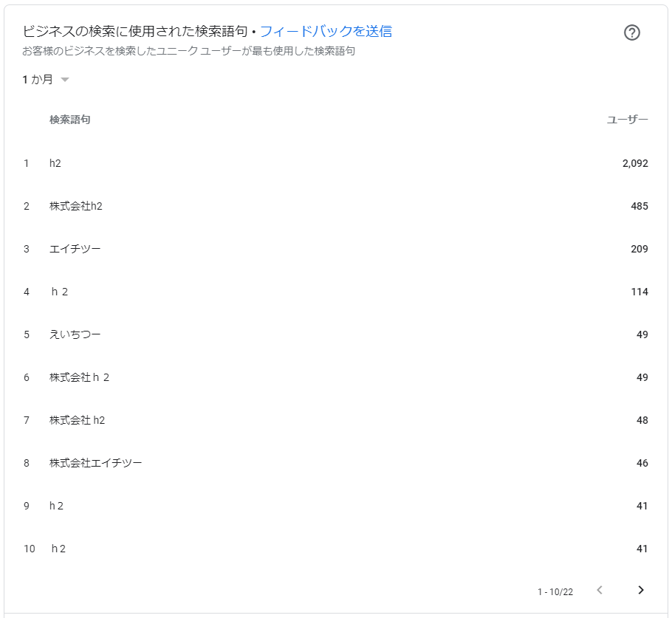Viewport: 672px width, 618px height.
Task: Click the 49 count for えいちつー
Action: click(642, 334)
